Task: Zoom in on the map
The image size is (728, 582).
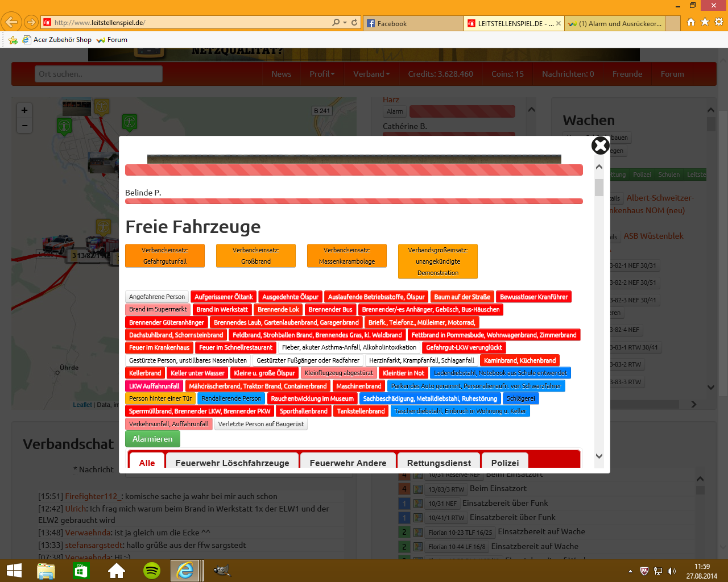Action: (x=24, y=110)
